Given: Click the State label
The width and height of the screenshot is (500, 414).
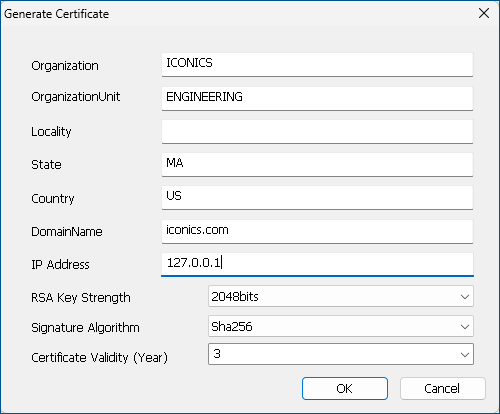Looking at the screenshot, I should pyautogui.click(x=46, y=165).
